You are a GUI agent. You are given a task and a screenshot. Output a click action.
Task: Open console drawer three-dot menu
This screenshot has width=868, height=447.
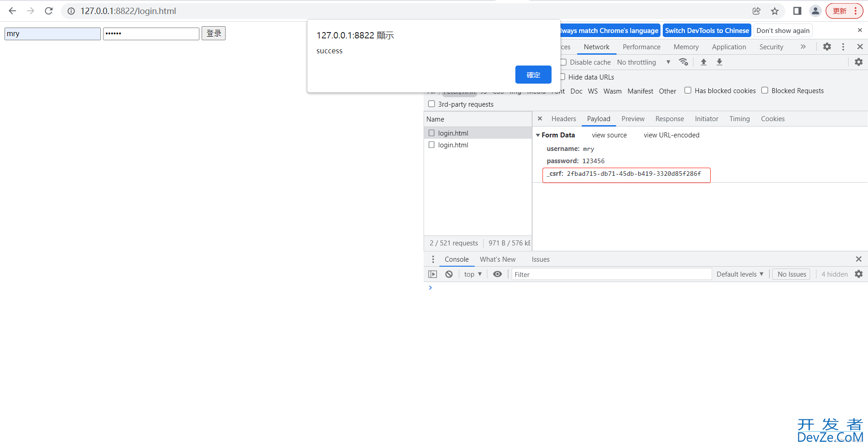pyautogui.click(x=433, y=259)
